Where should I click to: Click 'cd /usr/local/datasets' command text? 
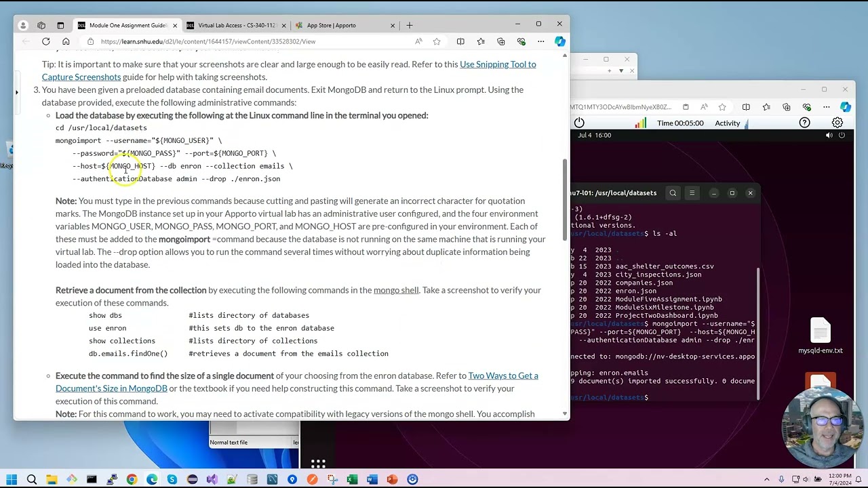pyautogui.click(x=101, y=127)
